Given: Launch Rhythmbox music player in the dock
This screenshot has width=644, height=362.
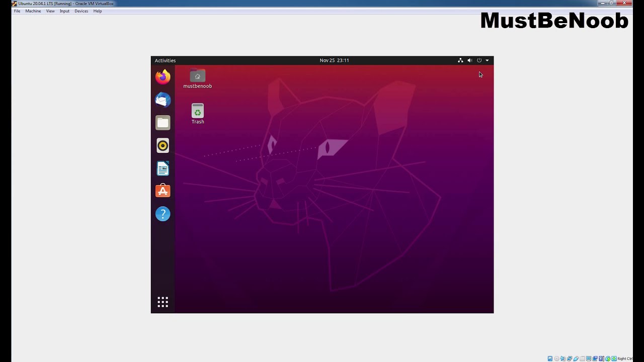Looking at the screenshot, I should [163, 146].
